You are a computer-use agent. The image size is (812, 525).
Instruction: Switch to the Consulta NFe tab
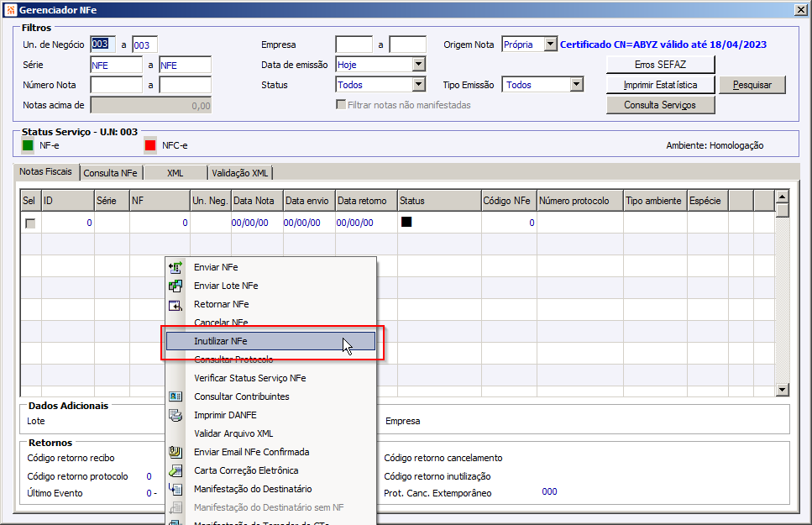point(110,173)
